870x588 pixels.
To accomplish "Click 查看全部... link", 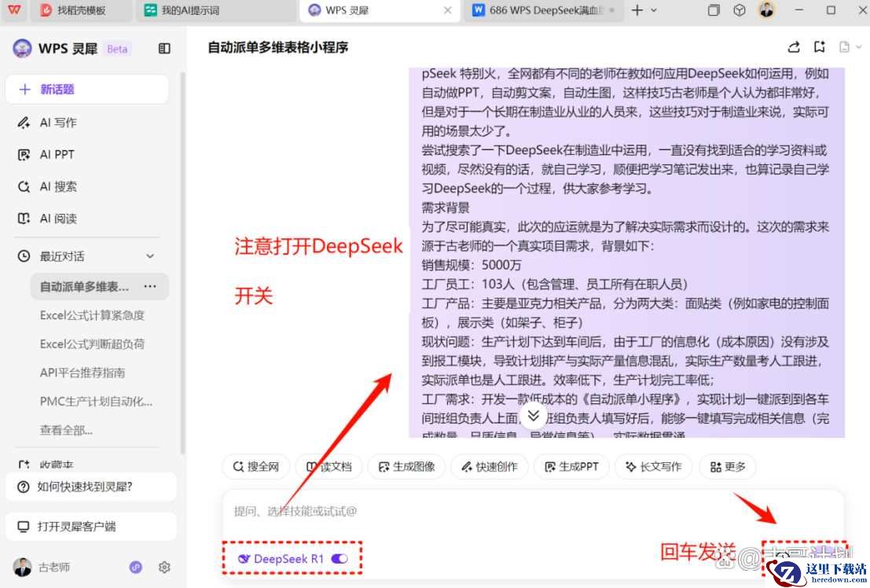I will point(66,430).
